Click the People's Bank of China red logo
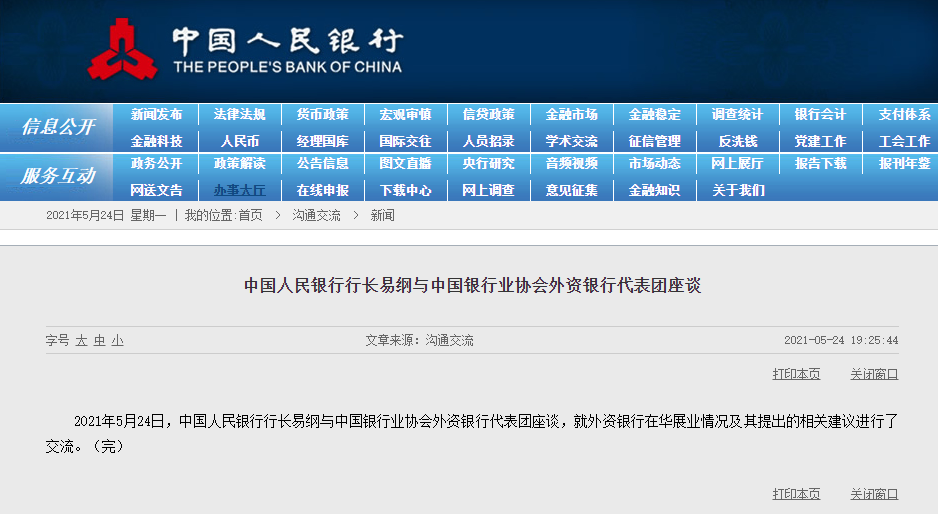The image size is (938, 514). (123, 49)
